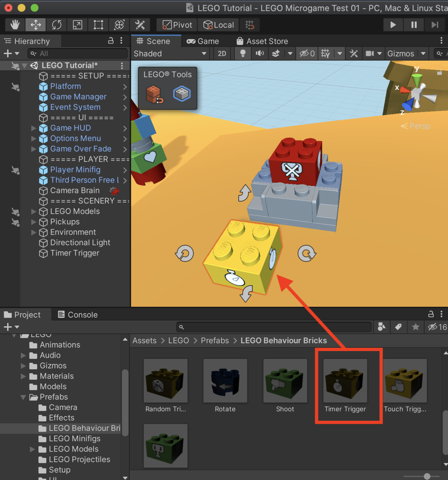448x480 pixels.
Task: Switch to the Console tab
Action: (78, 315)
